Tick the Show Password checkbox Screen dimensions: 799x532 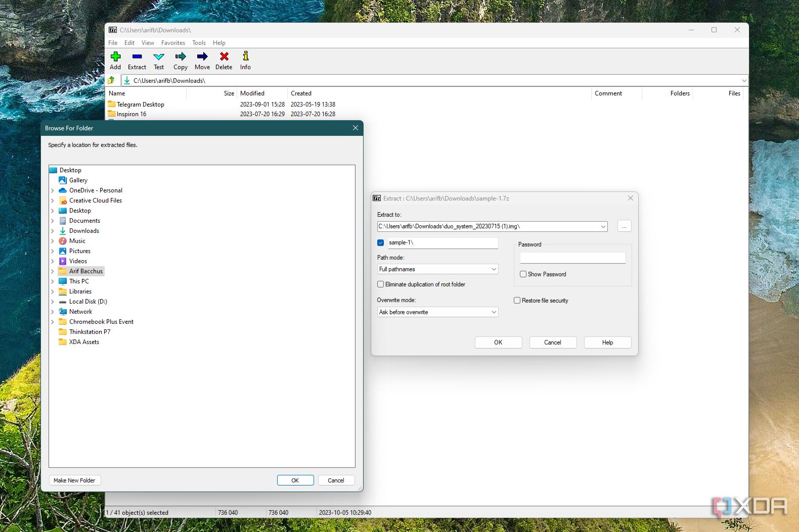pos(523,274)
